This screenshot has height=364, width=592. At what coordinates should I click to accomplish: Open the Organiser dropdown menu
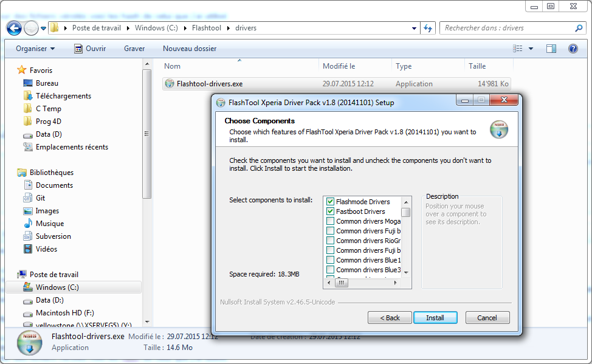(35, 49)
